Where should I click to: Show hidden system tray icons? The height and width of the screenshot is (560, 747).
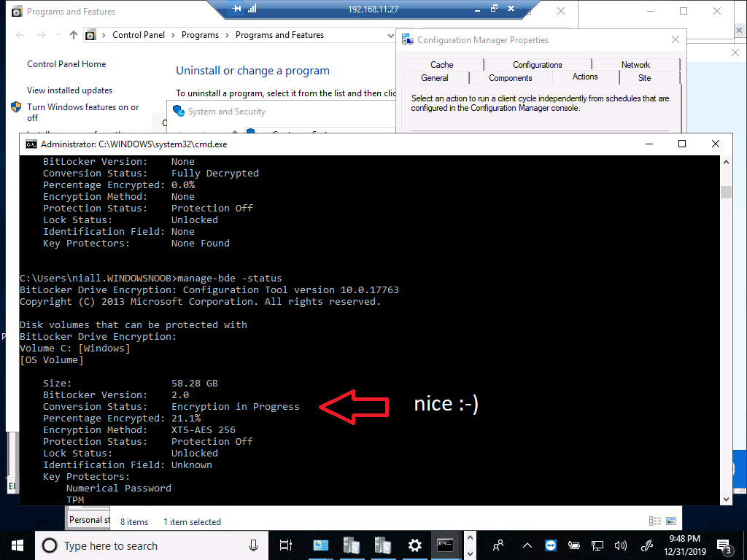527,545
